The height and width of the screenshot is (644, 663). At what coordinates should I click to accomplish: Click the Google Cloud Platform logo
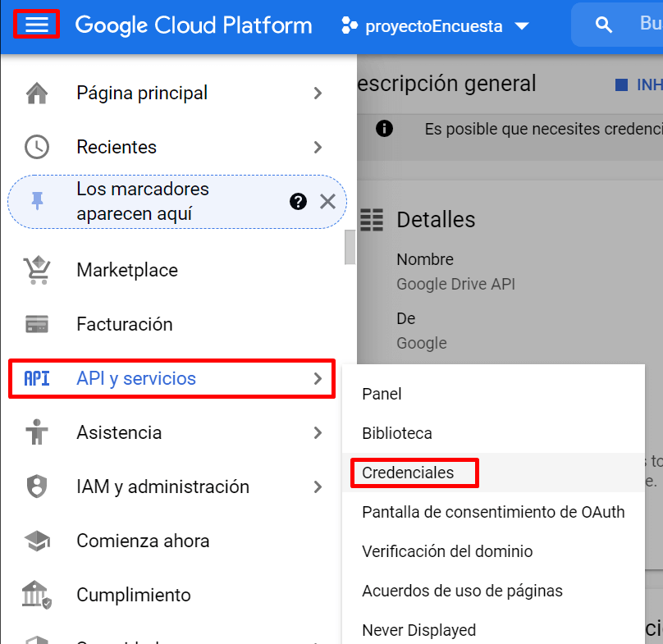pos(194,25)
